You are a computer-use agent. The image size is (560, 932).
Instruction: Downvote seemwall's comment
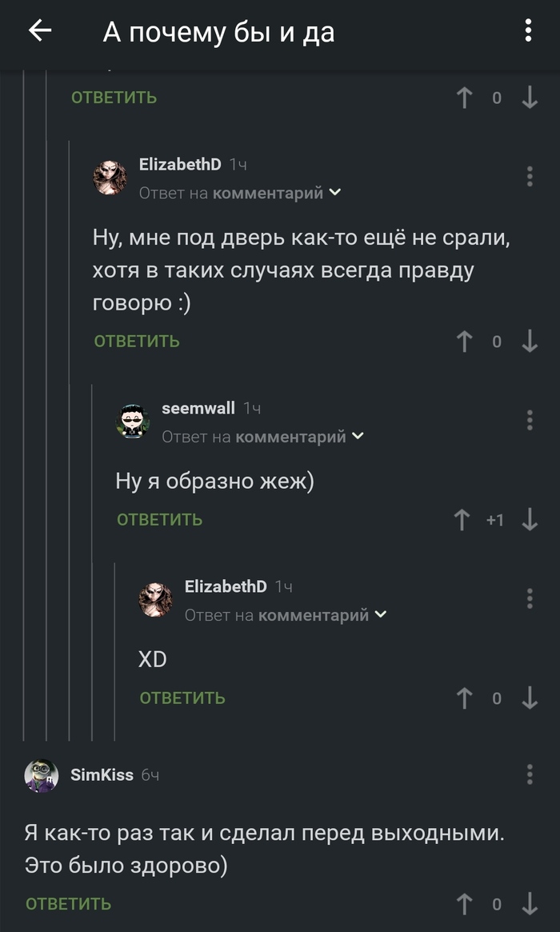coord(528,518)
